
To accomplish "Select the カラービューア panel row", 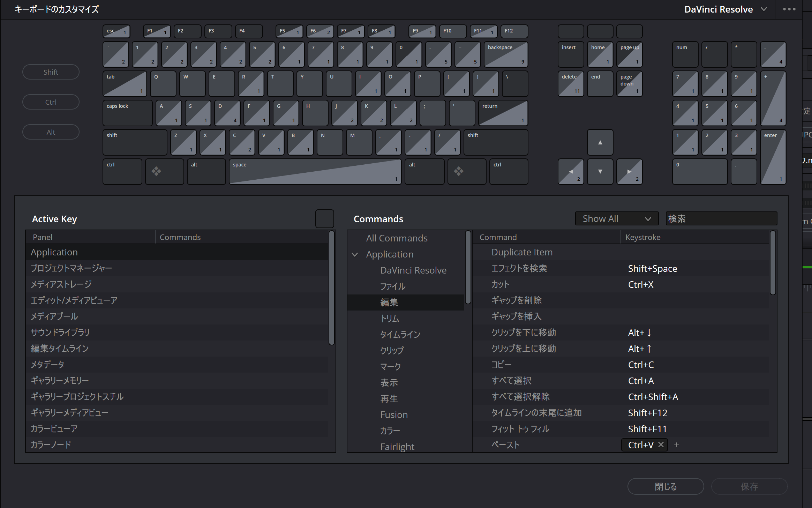I will tap(177, 428).
